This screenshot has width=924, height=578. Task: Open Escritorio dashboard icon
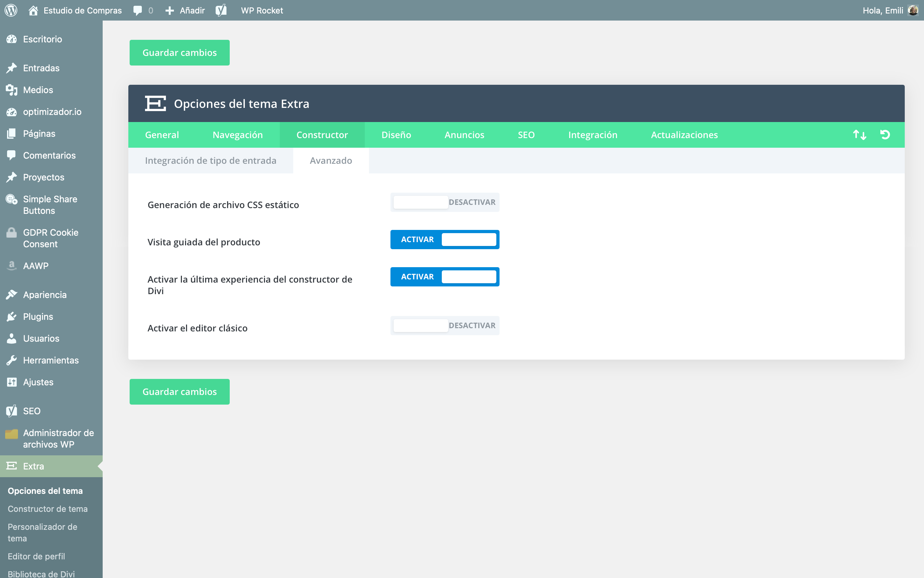click(x=12, y=39)
